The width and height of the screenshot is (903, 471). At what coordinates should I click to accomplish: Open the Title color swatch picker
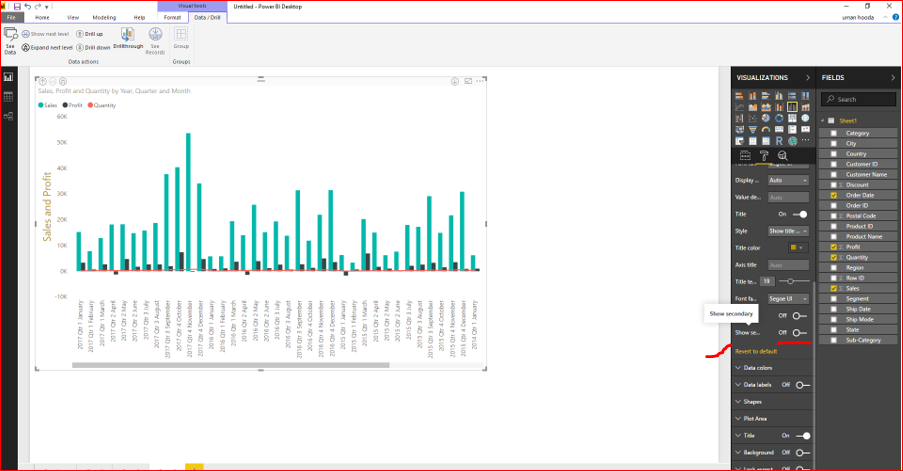[x=798, y=248]
